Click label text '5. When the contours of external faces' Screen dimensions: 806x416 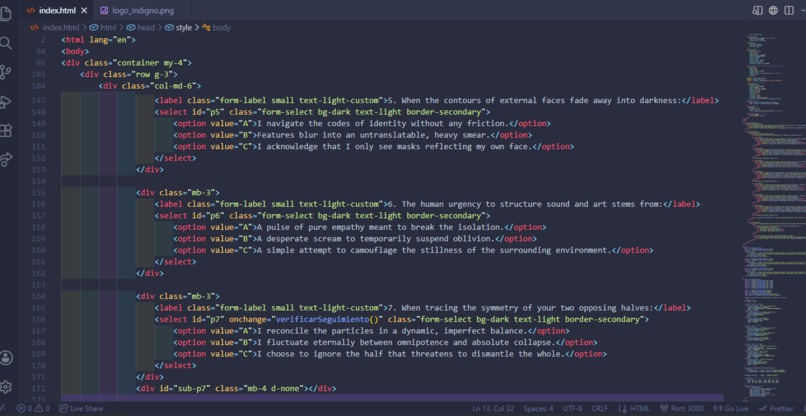coord(535,101)
